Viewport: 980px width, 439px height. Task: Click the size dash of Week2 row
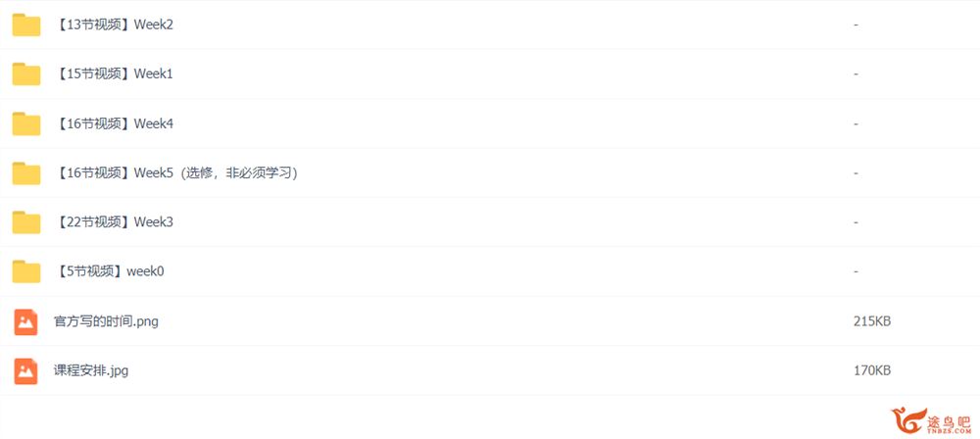(x=856, y=25)
